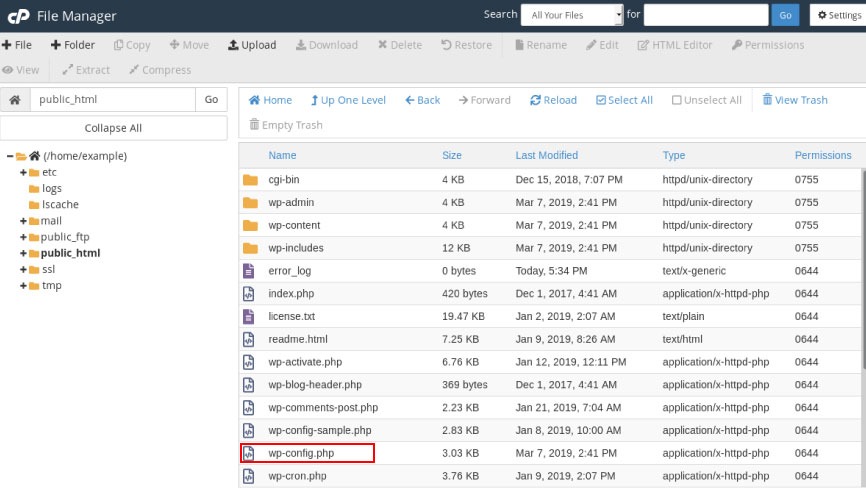Image resolution: width=866 pixels, height=488 pixels.
Task: Click the Download toolbar button
Action: pyautogui.click(x=327, y=45)
